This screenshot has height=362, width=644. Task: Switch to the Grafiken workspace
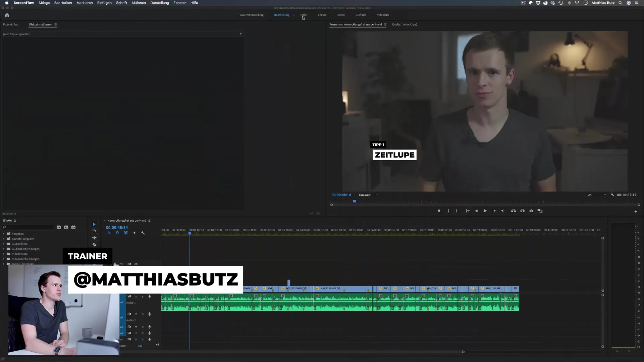point(361,15)
